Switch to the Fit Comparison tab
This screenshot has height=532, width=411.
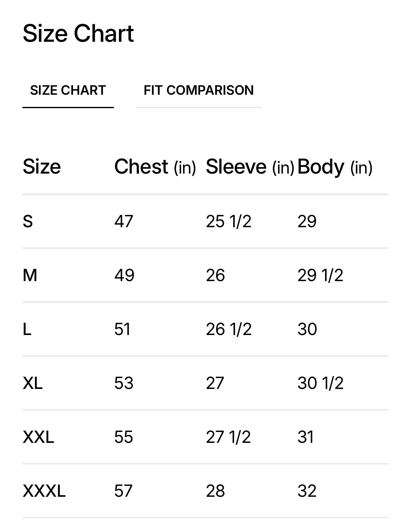point(199,90)
